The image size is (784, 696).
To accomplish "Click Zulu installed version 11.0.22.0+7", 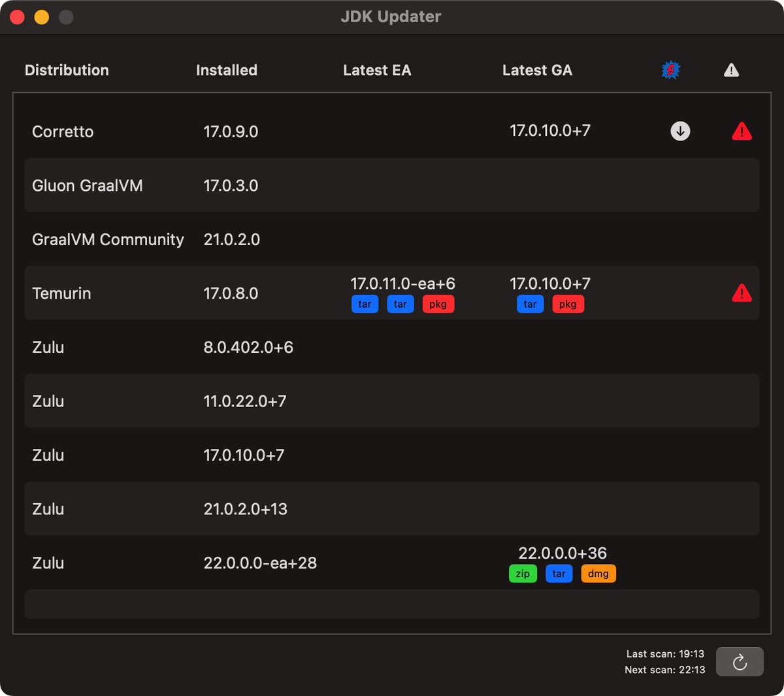I will coord(245,401).
